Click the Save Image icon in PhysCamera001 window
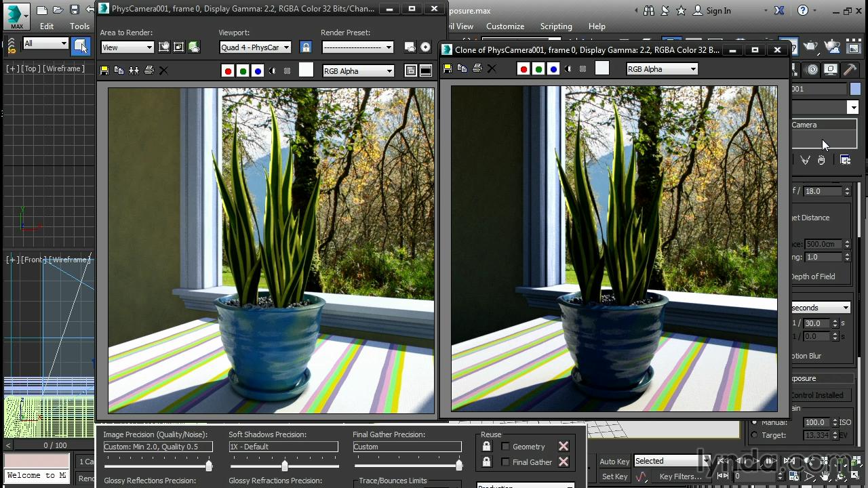Screen dimensions: 868x488 (104, 70)
